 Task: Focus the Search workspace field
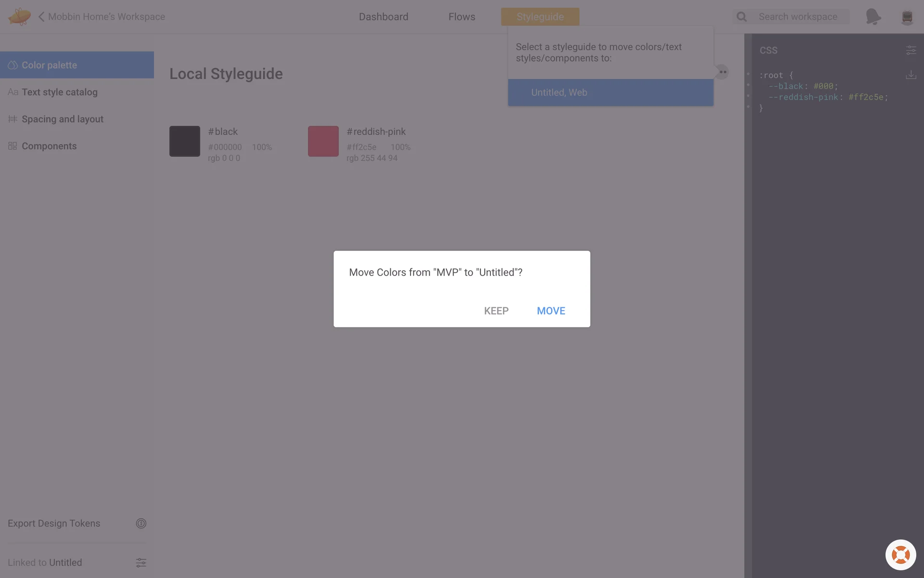pos(797,16)
